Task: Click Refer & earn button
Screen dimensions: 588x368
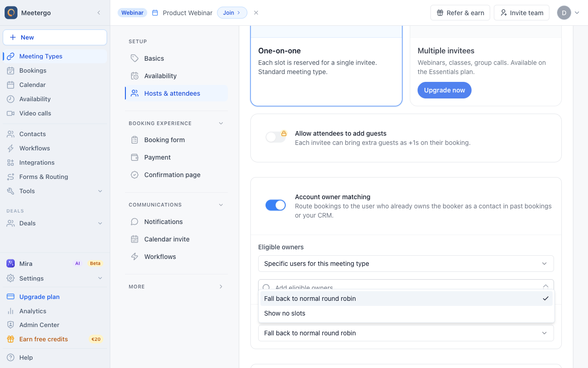Action: [x=460, y=13]
